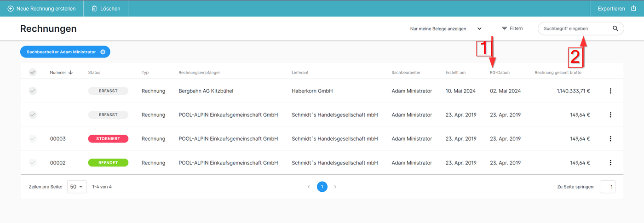
Task: Select page 1 in pagination
Action: pyautogui.click(x=322, y=187)
